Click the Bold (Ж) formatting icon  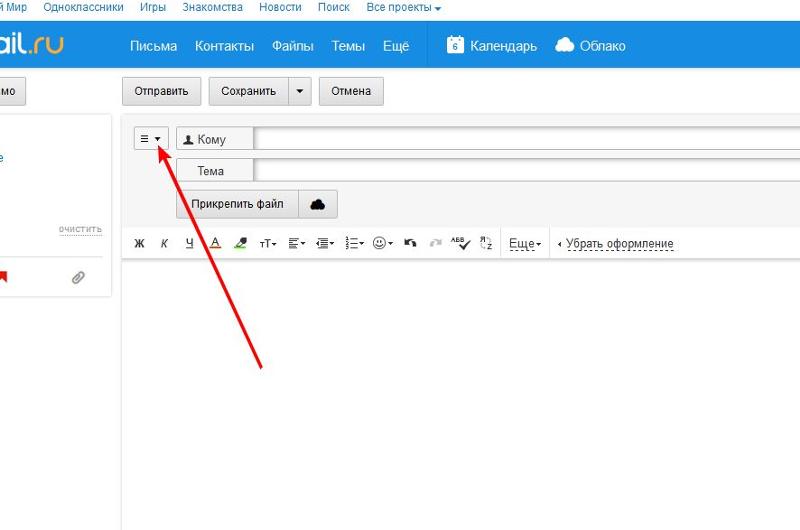pos(139,243)
